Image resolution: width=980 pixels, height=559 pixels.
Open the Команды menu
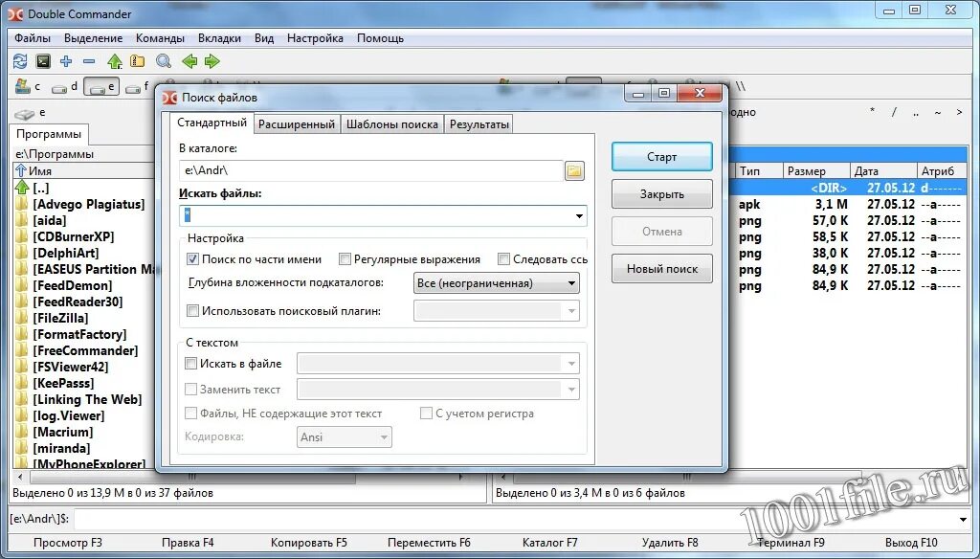[160, 38]
